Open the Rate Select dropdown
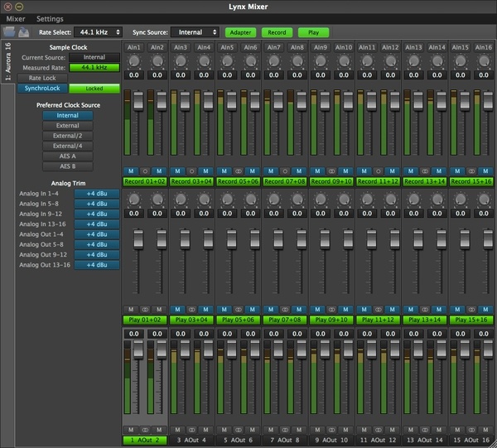Viewport: 497px width, 448px height. tap(99, 32)
